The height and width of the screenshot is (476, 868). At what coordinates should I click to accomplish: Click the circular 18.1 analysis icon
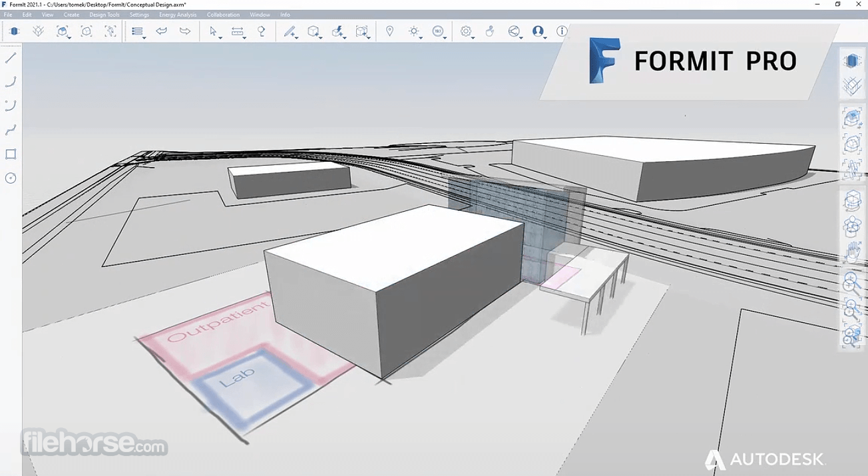[x=438, y=31]
